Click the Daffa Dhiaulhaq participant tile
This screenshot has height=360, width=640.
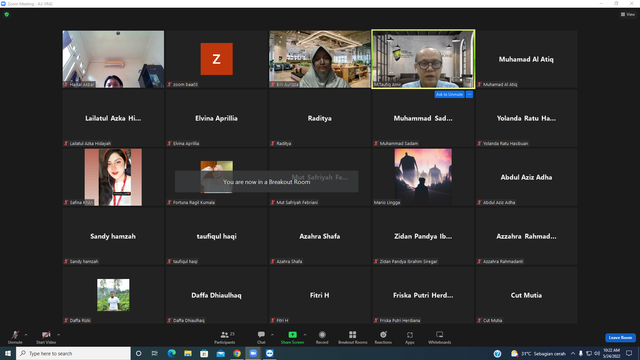pos(216,295)
